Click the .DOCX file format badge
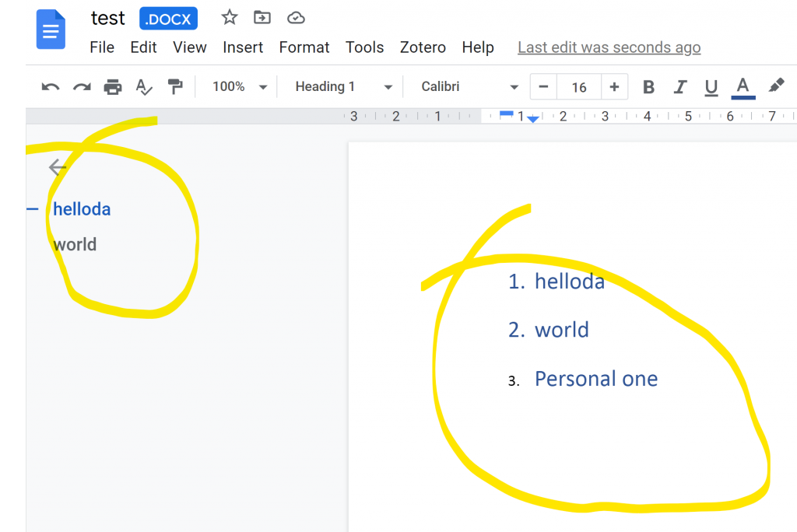This screenshot has width=797, height=532. [168, 19]
